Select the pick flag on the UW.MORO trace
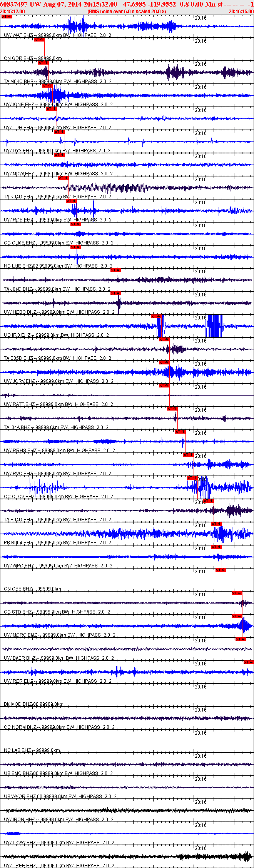Viewport: 254px width, 868px height. (x=237, y=616)
